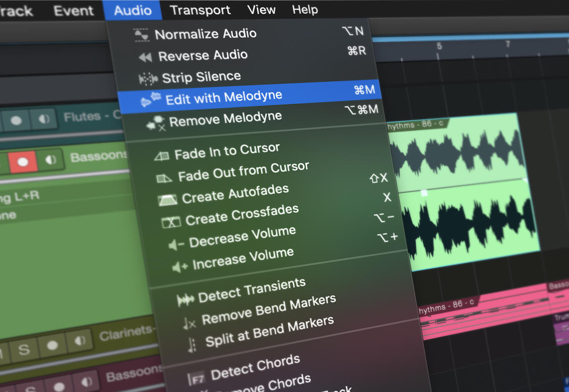
Task: Click the Fade Out from Cursor icon
Action: coord(164,178)
